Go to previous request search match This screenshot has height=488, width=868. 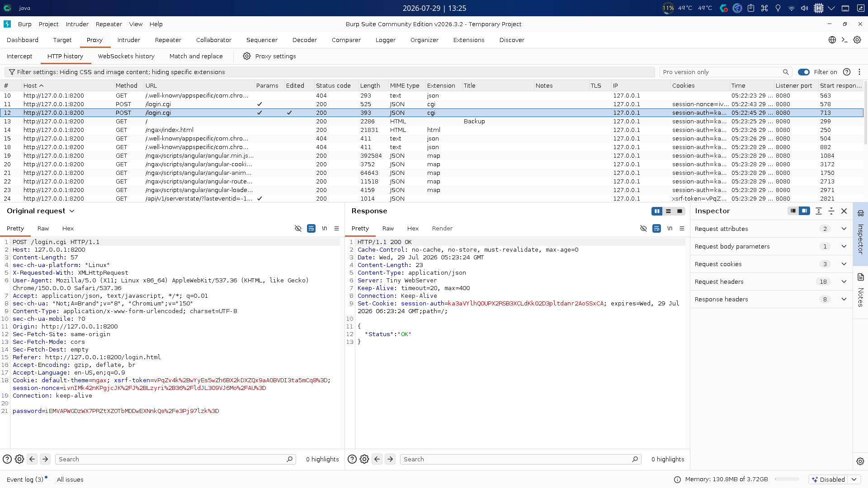click(x=32, y=459)
